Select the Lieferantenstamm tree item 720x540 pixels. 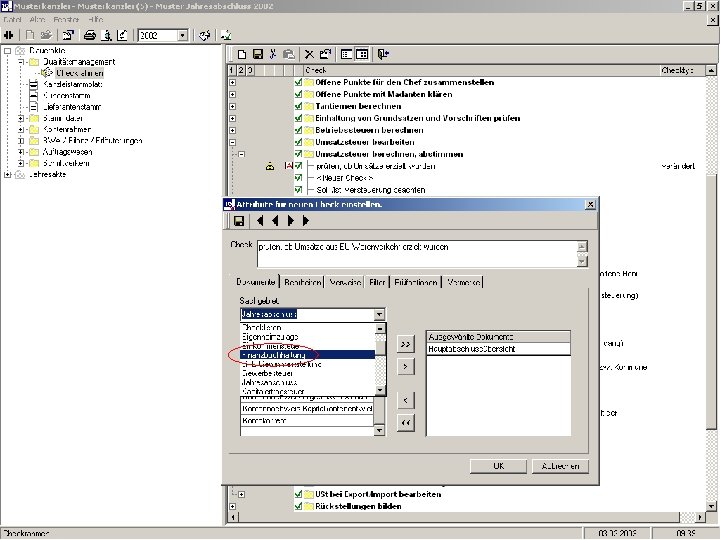click(72, 107)
